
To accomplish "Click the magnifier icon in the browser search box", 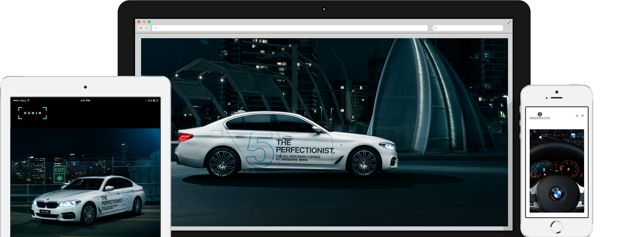I will [x=436, y=28].
